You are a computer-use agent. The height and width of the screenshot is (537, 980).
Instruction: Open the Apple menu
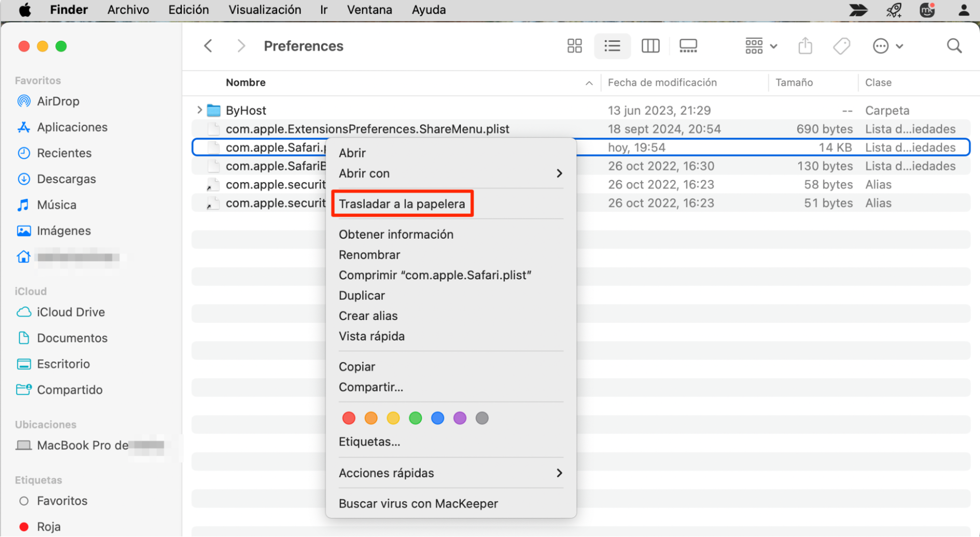[x=25, y=10]
